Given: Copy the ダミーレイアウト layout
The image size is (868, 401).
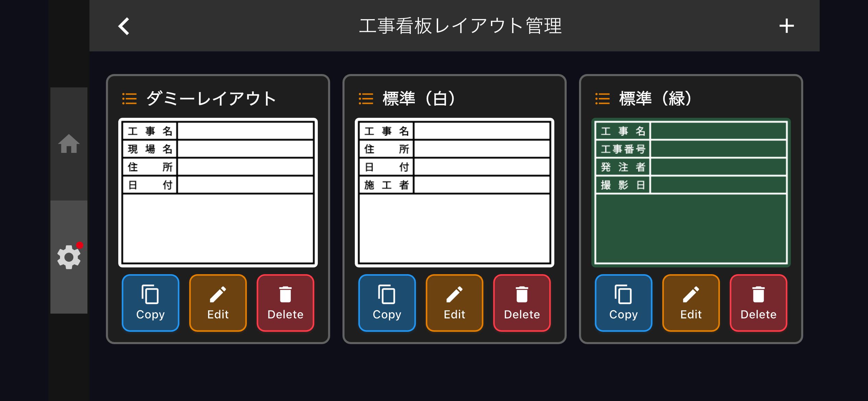Looking at the screenshot, I should [x=150, y=303].
